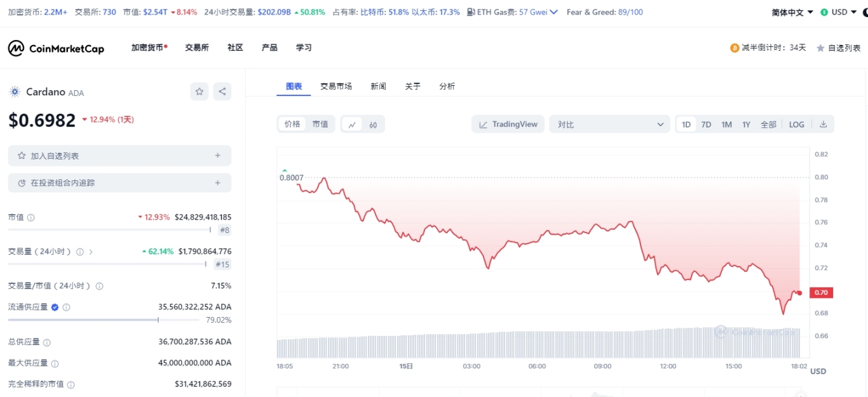Select the 1M time range
Screen dimensions: 868x397
tap(726, 124)
